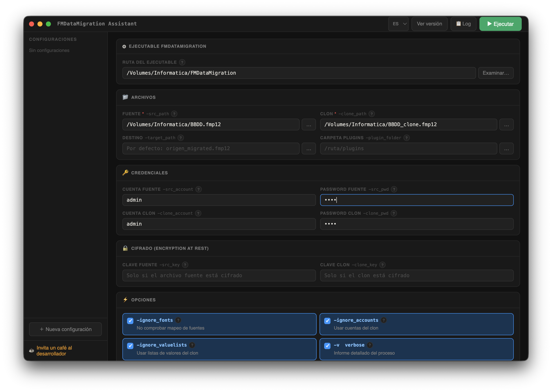Click 'No comprobar mapeo de fuentes' description
The image size is (552, 392).
[170, 328]
